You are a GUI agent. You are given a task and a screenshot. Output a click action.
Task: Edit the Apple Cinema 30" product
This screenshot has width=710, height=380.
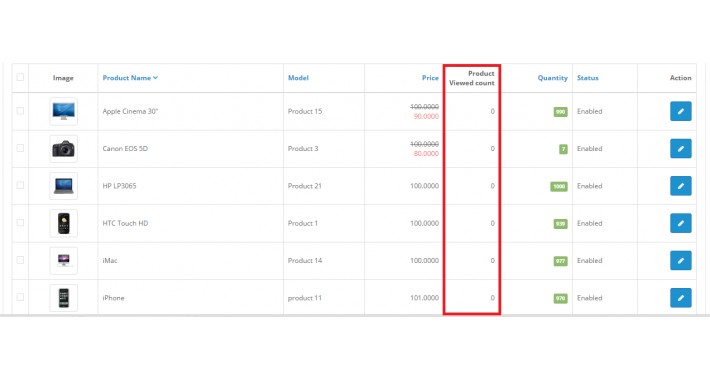tap(681, 111)
